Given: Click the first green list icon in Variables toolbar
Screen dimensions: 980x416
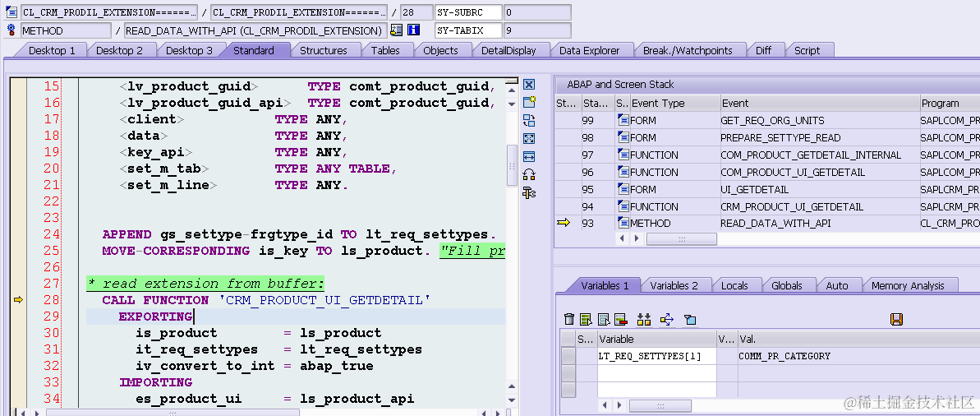Looking at the screenshot, I should (x=586, y=320).
